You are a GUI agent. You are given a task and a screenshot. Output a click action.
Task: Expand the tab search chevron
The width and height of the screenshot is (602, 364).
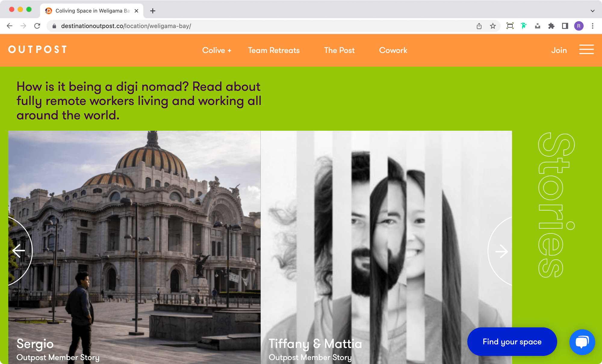point(592,11)
